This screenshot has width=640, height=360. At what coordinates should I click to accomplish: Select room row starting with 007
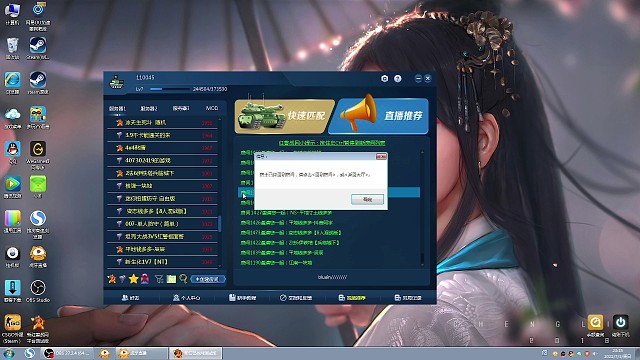[162, 224]
